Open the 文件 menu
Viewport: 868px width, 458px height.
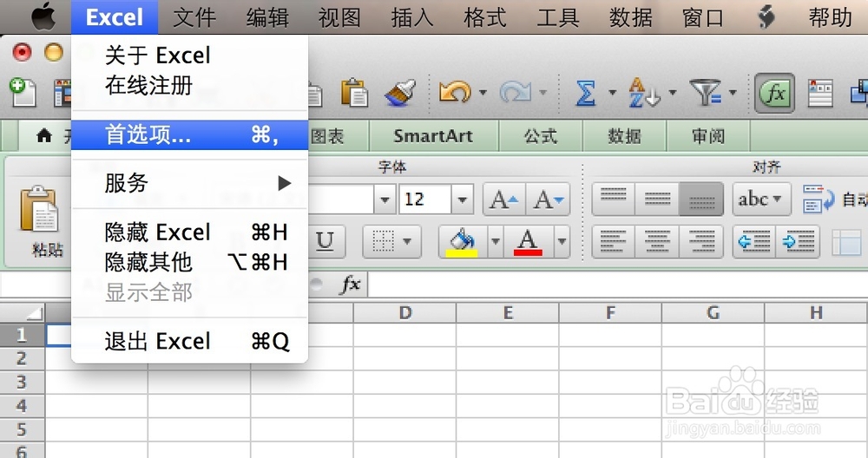tap(194, 17)
